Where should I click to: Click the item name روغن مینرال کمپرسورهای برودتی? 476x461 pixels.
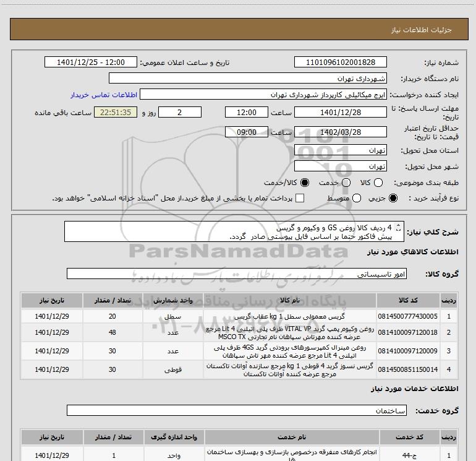(289, 351)
